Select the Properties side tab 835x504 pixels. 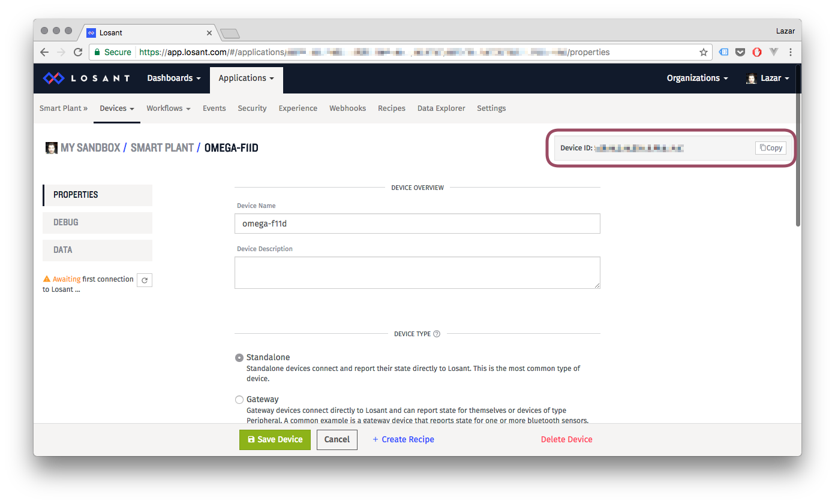97,195
